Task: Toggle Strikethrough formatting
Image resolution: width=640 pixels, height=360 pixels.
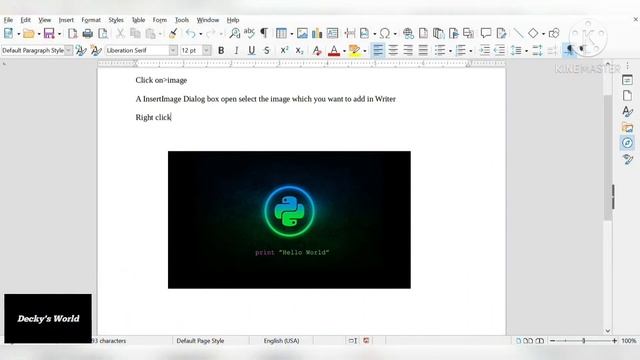Action: [x=267, y=50]
